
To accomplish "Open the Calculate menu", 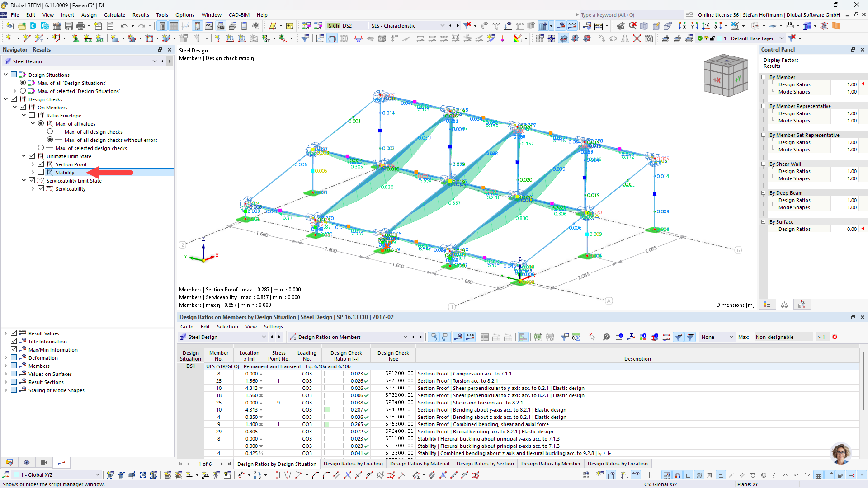I will pyautogui.click(x=114, y=15).
